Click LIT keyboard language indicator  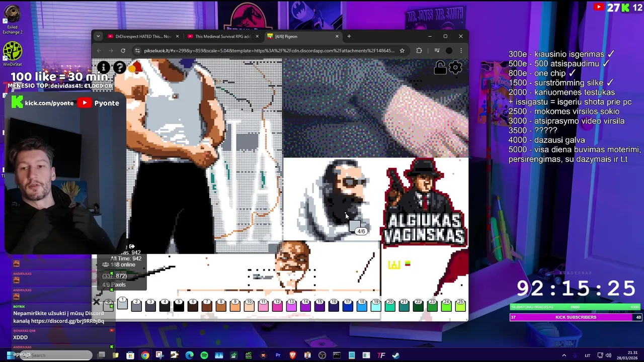587,355
